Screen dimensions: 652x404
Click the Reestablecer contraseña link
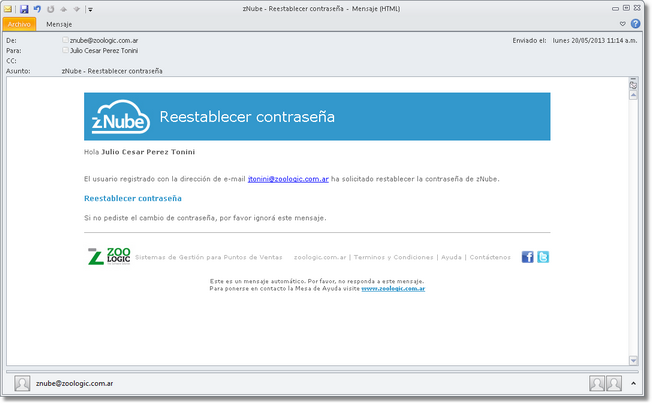132,198
